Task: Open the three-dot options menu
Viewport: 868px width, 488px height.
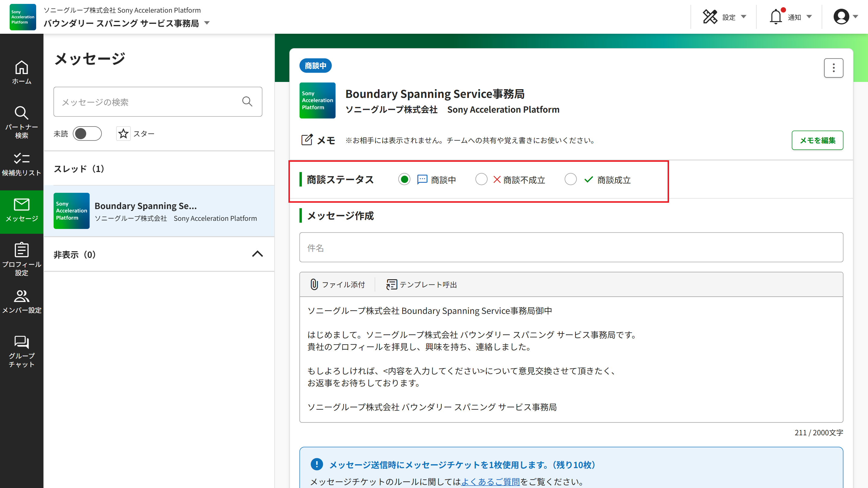Action: point(833,68)
